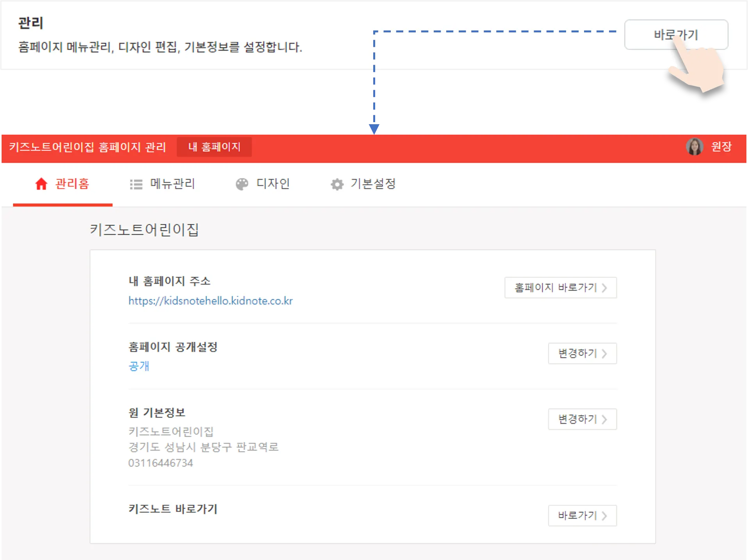Click the 원 기본정보 heading
This screenshot has width=748, height=560.
pyautogui.click(x=157, y=412)
